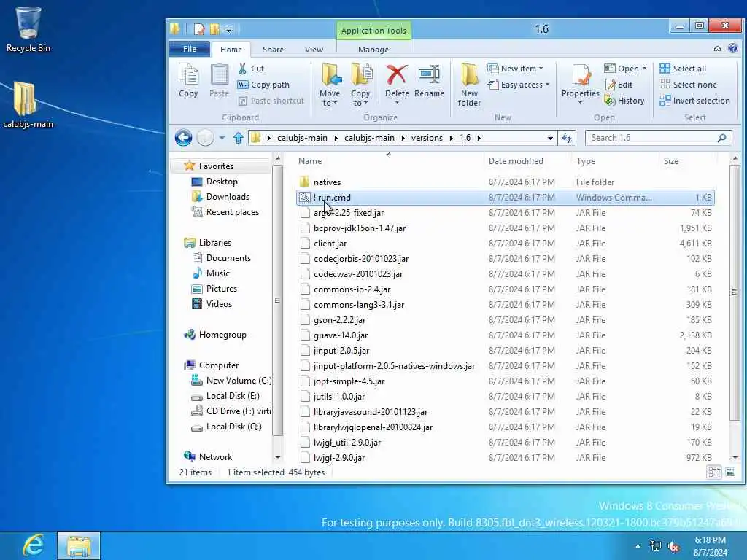Click Invert selection in the ribbon
This screenshot has width=747, height=560.
(694, 101)
